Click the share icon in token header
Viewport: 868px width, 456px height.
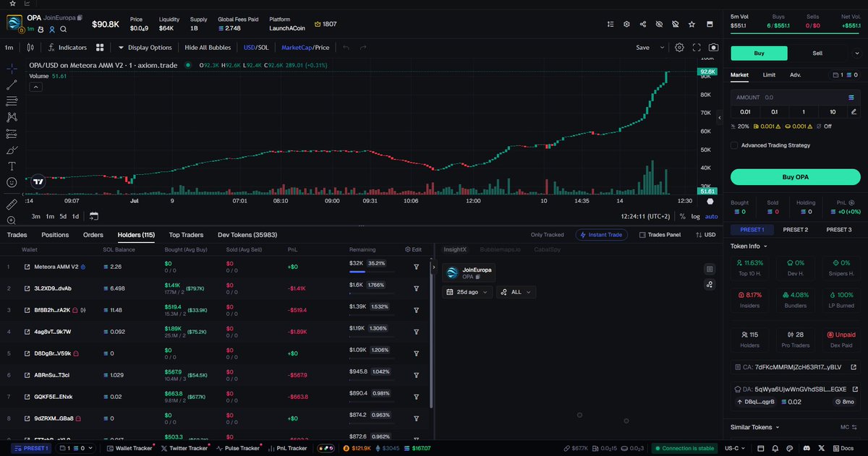pyautogui.click(x=643, y=24)
